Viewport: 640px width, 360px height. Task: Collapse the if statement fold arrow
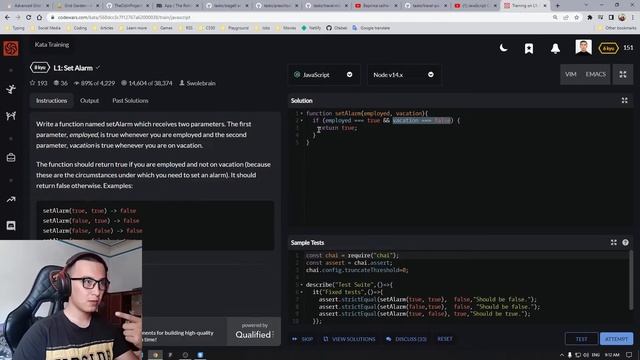point(302,121)
